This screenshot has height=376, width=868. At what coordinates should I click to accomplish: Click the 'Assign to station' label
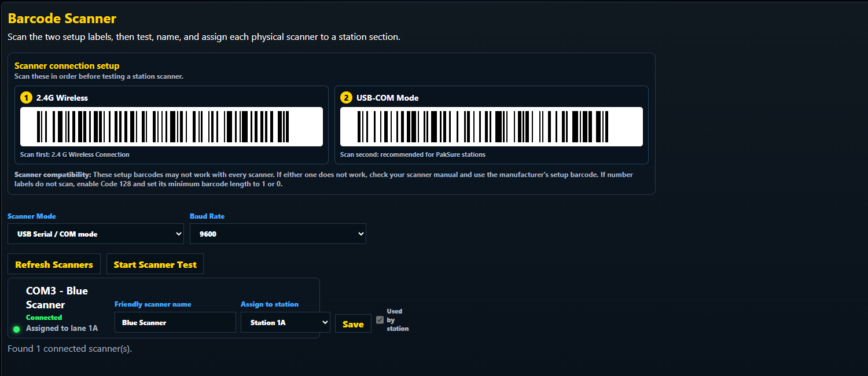[270, 304]
